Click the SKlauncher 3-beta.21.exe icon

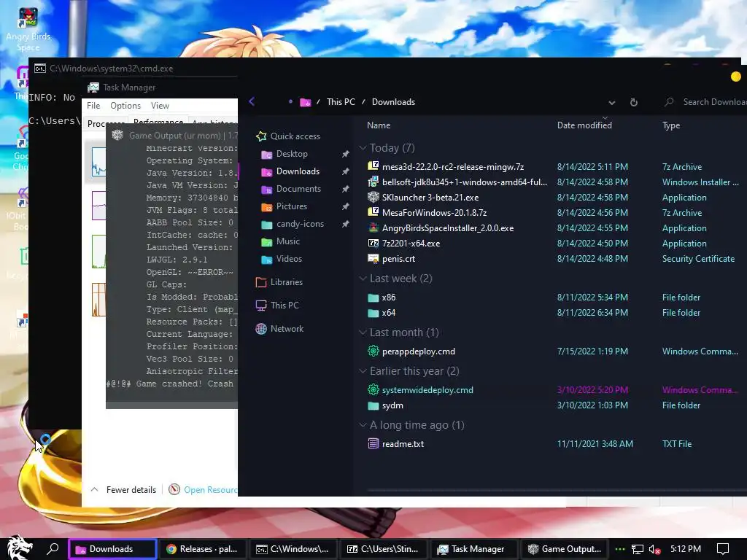coord(373,197)
